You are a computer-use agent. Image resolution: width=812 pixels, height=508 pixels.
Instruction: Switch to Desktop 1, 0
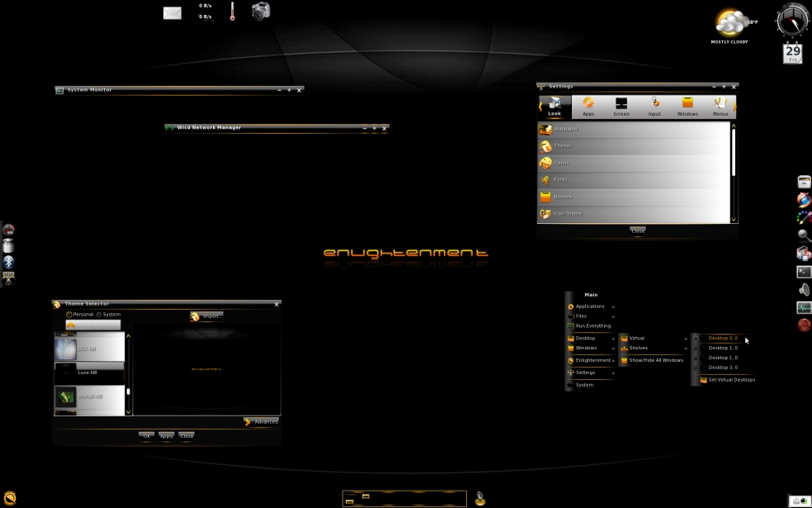pyautogui.click(x=722, y=348)
